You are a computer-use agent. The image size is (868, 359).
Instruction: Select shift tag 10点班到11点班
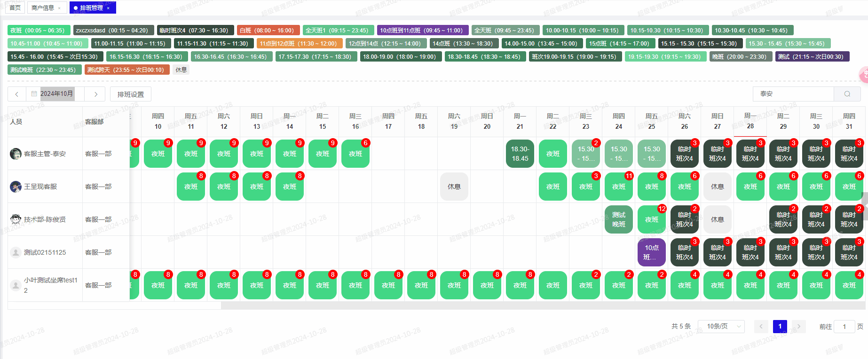(x=423, y=31)
